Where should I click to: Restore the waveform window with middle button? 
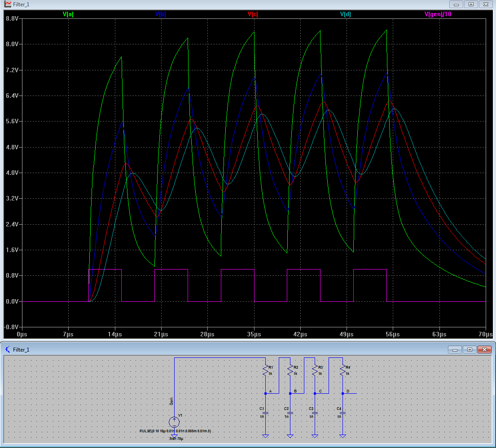click(x=471, y=4)
